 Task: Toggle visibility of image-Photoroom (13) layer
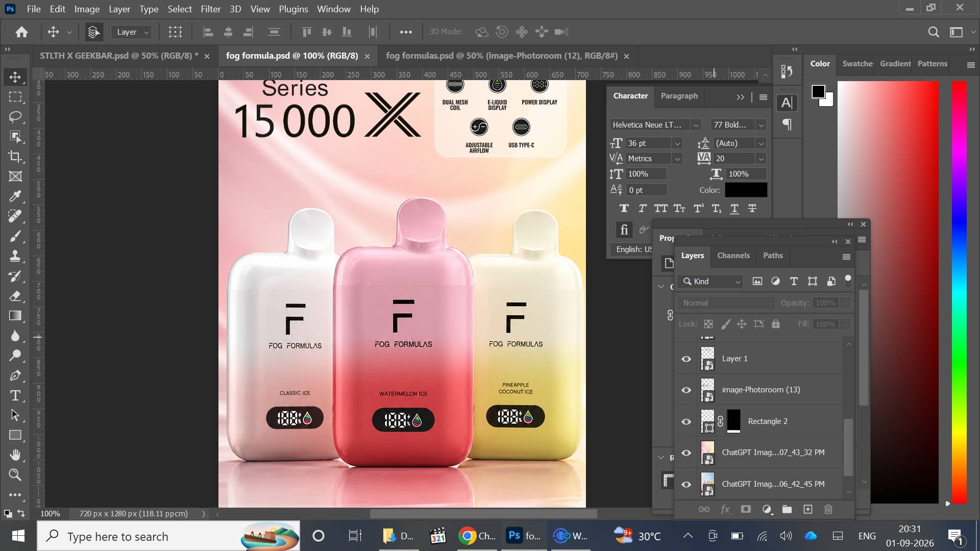687,390
